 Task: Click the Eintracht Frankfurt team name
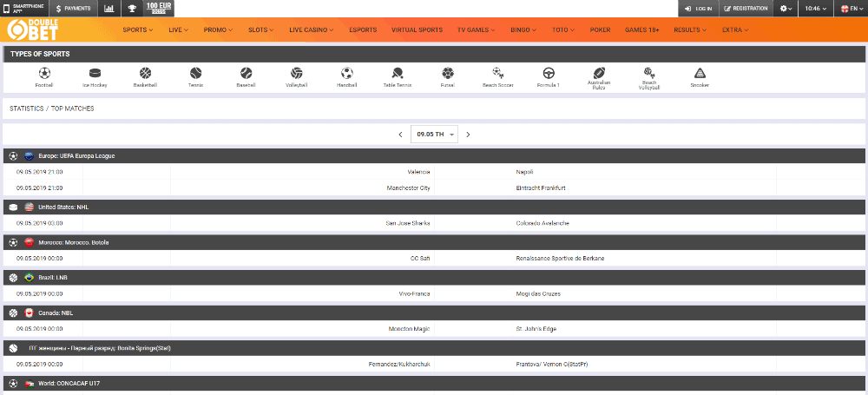[540, 188]
